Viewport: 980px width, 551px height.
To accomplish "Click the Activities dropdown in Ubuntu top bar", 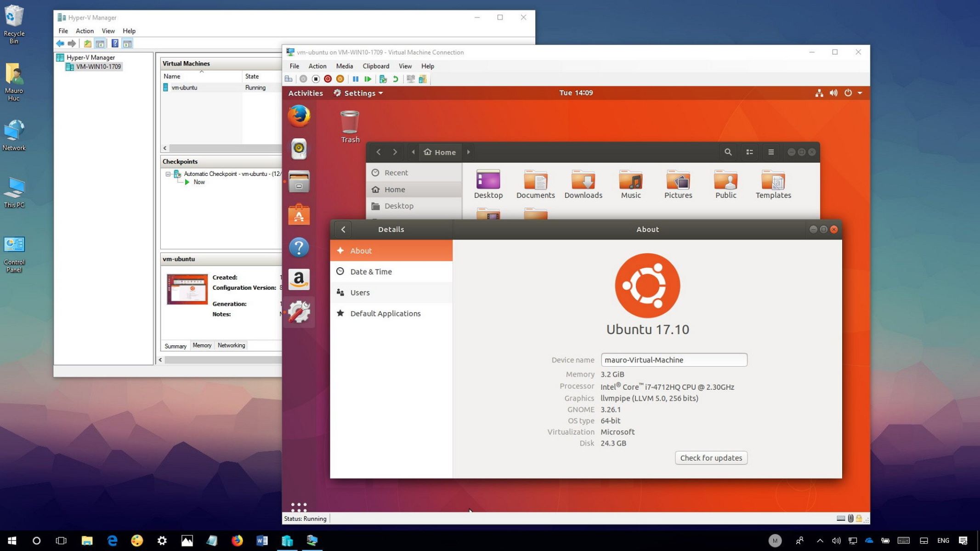I will (x=306, y=93).
